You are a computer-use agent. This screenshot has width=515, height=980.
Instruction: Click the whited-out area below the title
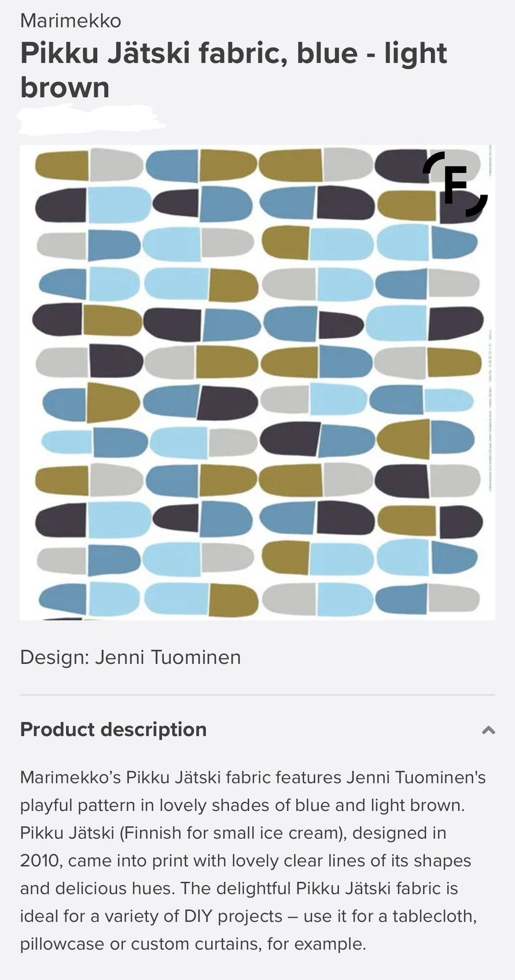click(91, 119)
